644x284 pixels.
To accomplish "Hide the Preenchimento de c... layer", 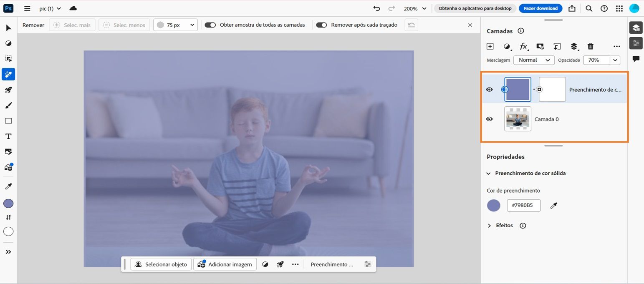I will click(489, 89).
